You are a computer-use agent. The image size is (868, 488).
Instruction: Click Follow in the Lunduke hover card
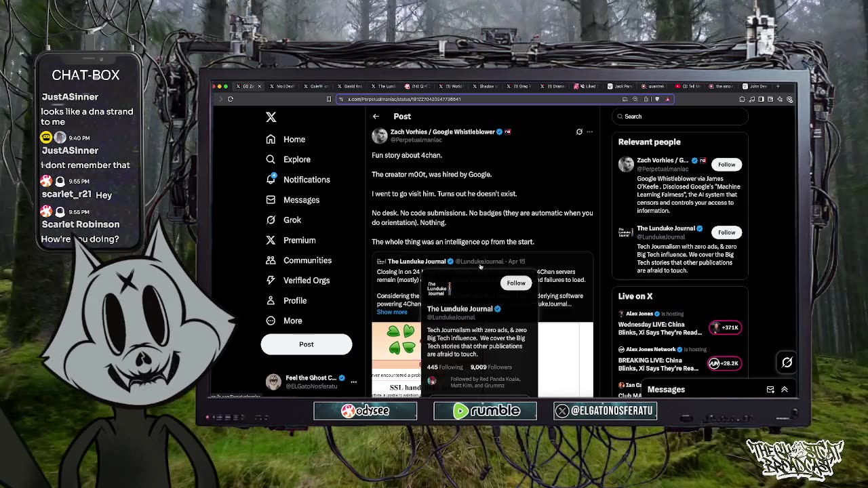(x=516, y=283)
